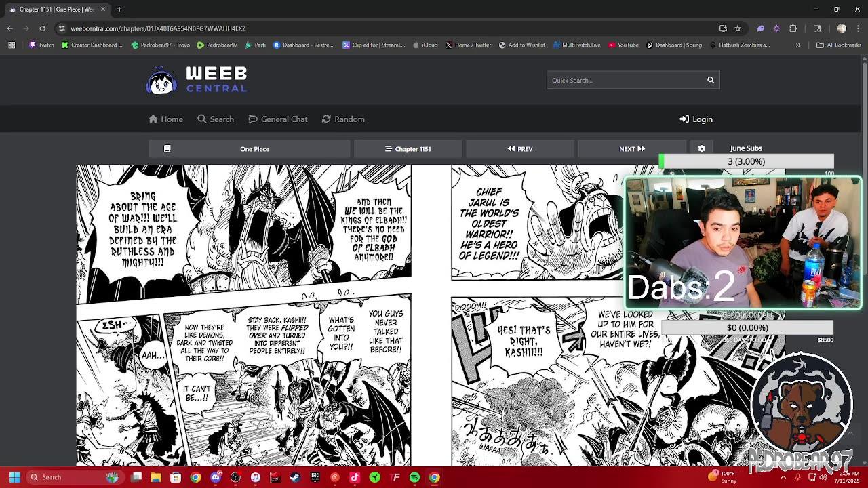Go to next chapter with NEXT

632,149
